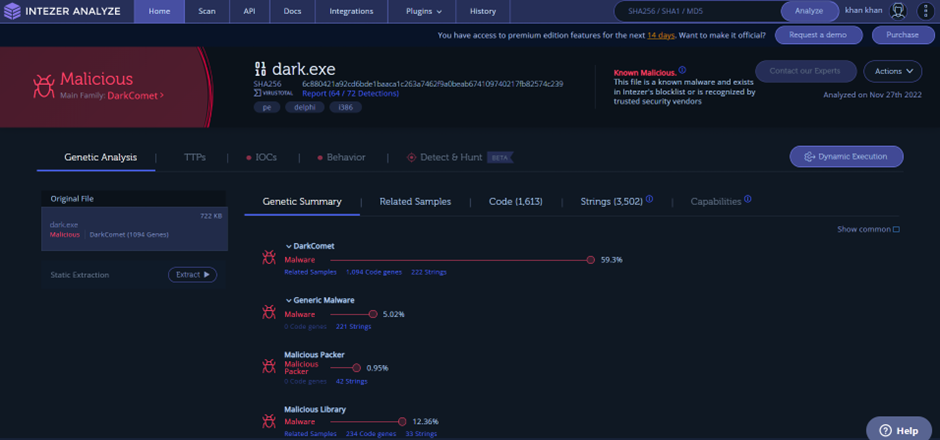
Task: Open Malicious Library 234 Code genes link
Action: (370, 434)
